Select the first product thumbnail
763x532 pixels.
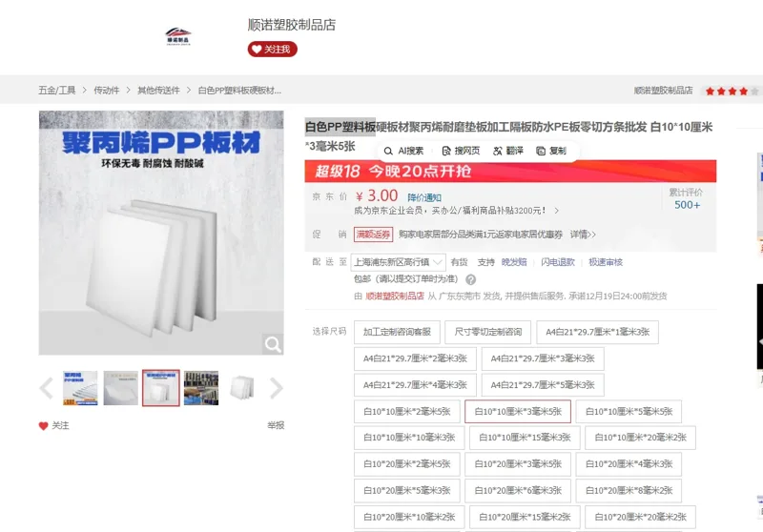point(80,388)
